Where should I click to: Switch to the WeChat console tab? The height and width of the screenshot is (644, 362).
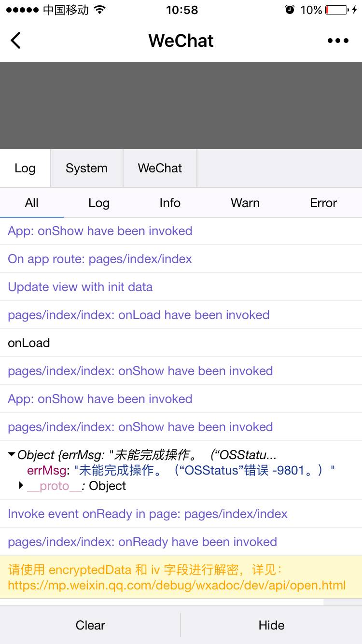coord(160,168)
